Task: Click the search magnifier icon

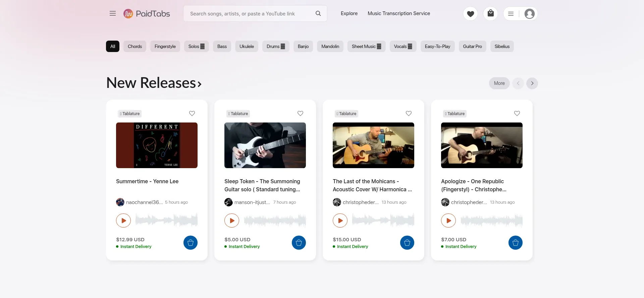Action: coord(318,13)
